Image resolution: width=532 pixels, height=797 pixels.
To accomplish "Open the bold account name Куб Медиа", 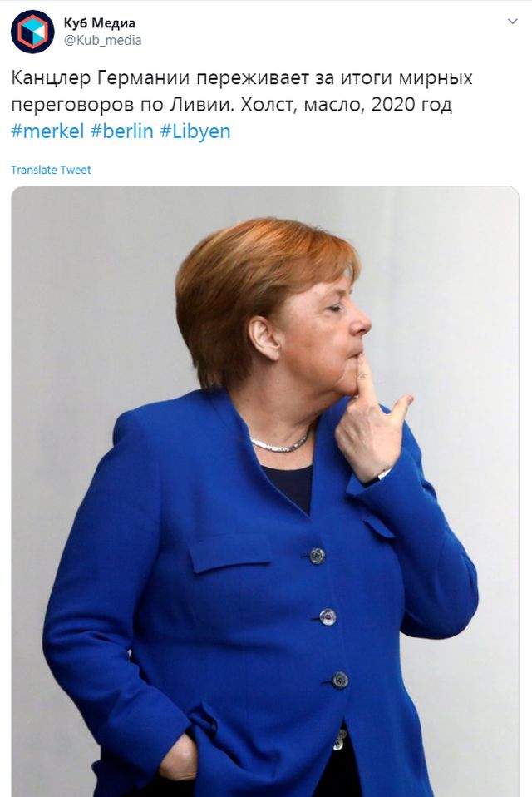I will click(100, 23).
